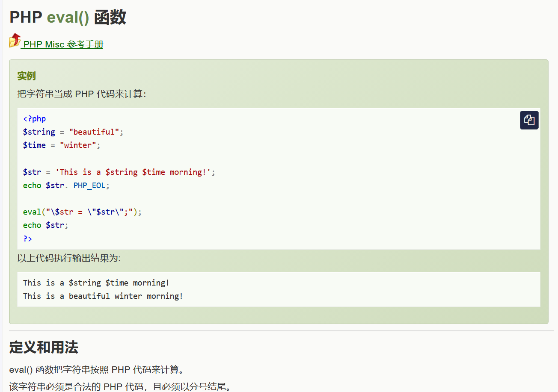Click the eval( code line
This screenshot has width=558, height=392.
tap(82, 212)
